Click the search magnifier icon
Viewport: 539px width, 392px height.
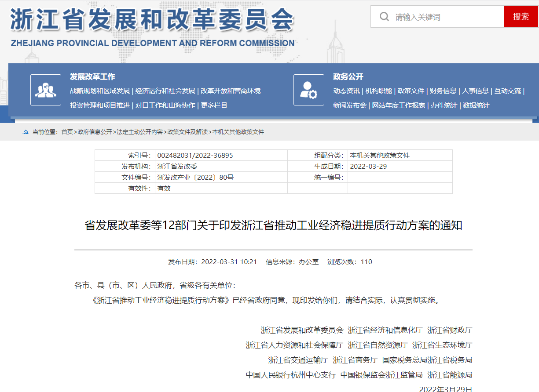point(384,17)
